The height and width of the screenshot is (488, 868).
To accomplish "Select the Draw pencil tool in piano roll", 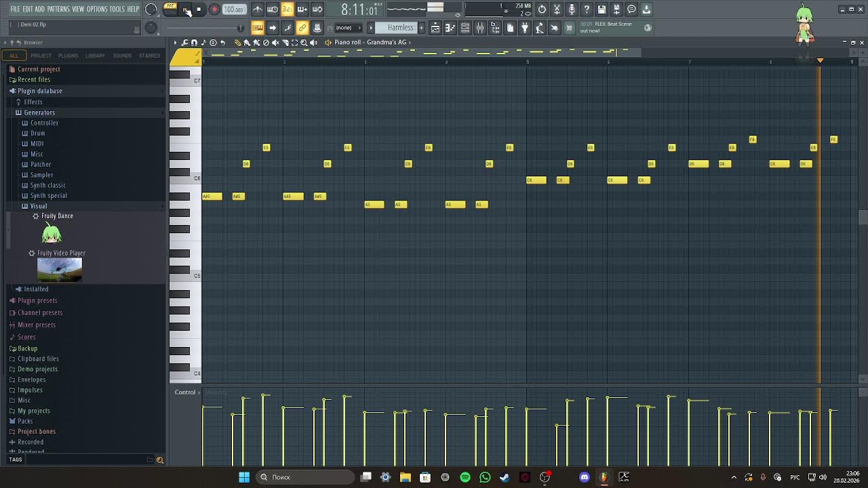I will click(x=237, y=43).
